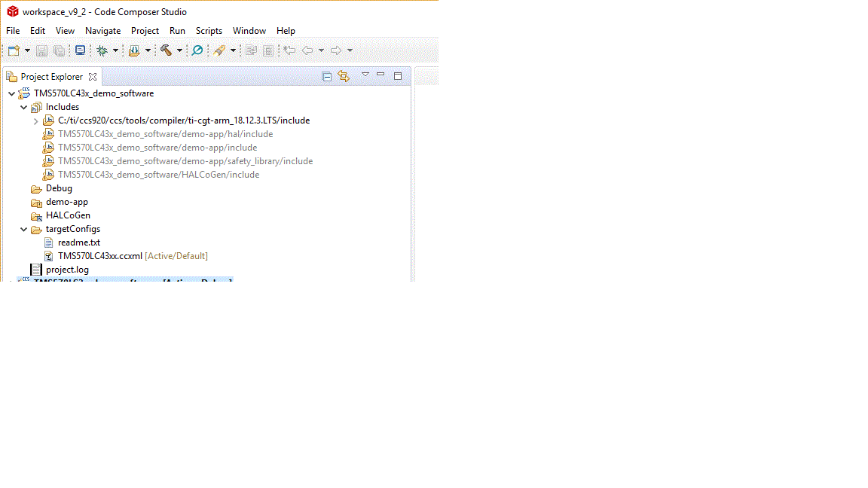Screen dimensions: 868x488
Task: Select the project.log file
Action: 67,270
